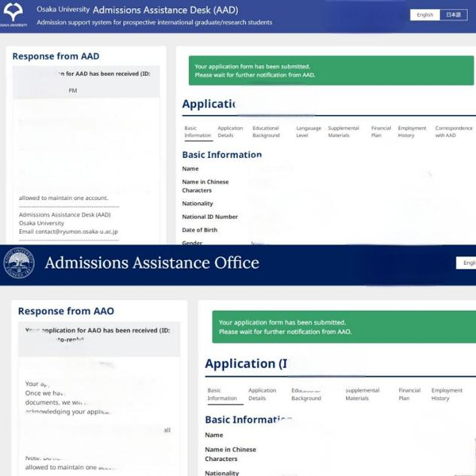Open Application Details tab in AAO application
476x476 pixels.
263,394
